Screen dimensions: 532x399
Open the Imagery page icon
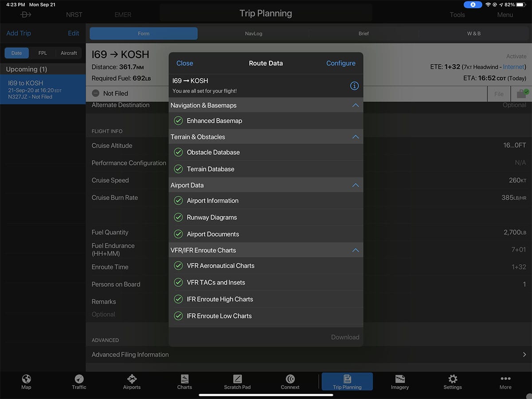click(x=400, y=379)
